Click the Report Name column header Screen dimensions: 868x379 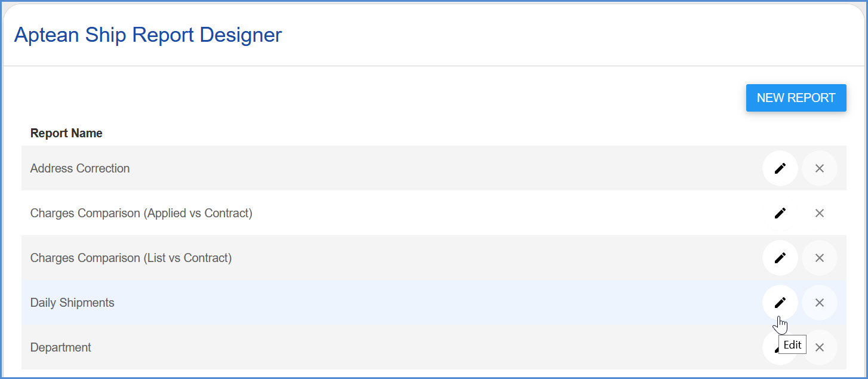point(66,133)
